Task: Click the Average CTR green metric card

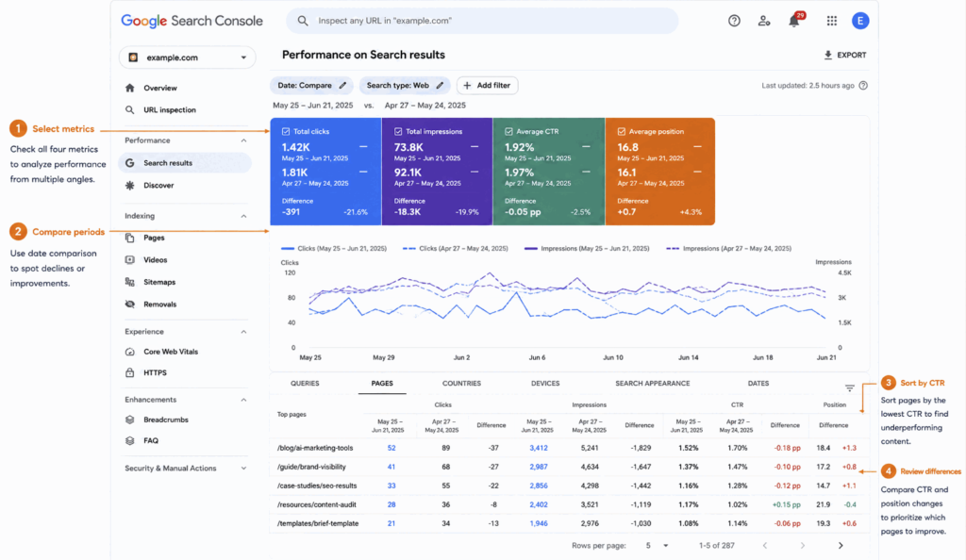Action: (x=549, y=172)
